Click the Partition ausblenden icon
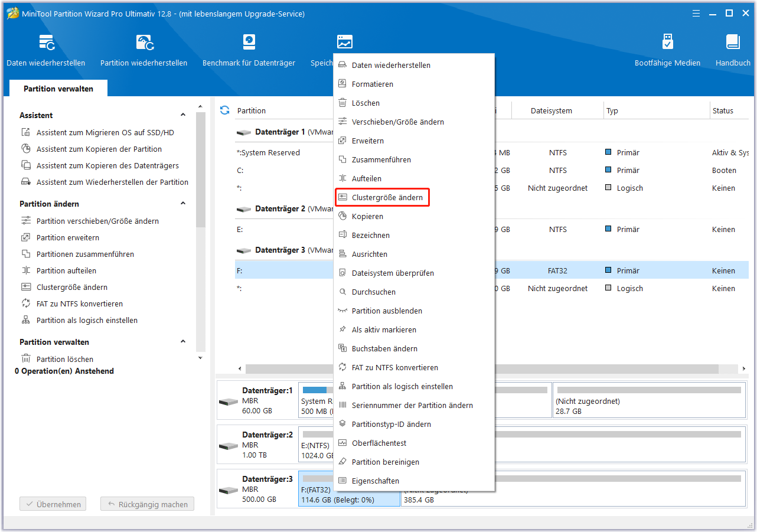757x532 pixels. (342, 311)
